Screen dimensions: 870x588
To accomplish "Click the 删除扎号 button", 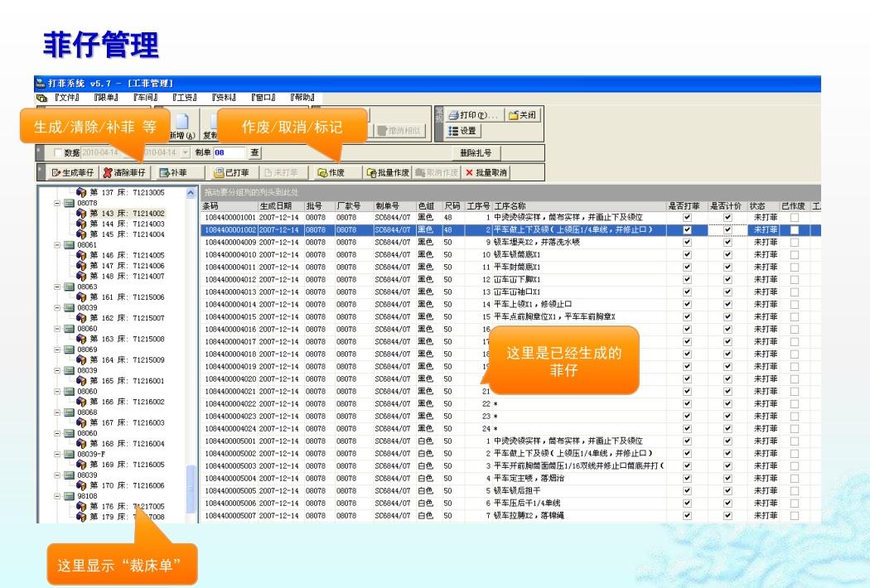I will tap(476, 152).
